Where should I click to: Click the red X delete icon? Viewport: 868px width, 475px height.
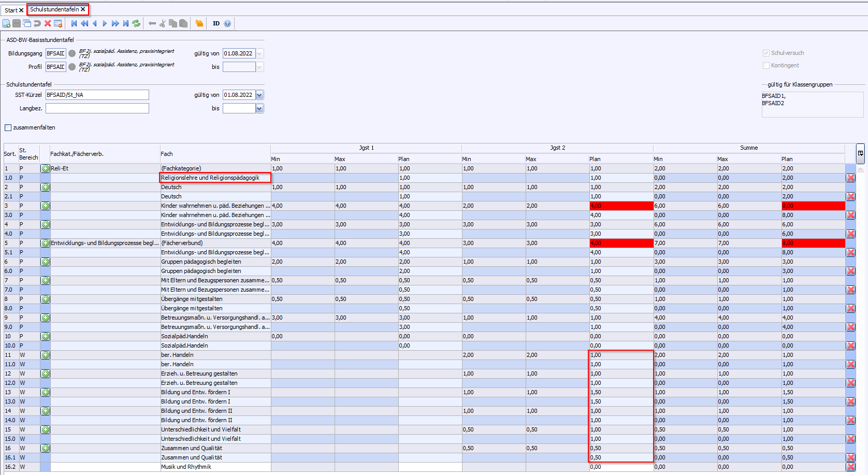tap(48, 23)
